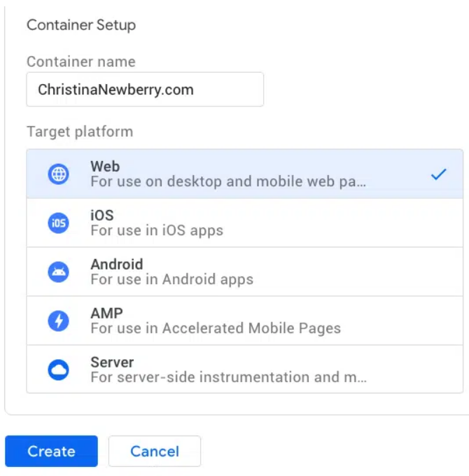
Task: Click the iOS platform icon
Action: (x=58, y=223)
